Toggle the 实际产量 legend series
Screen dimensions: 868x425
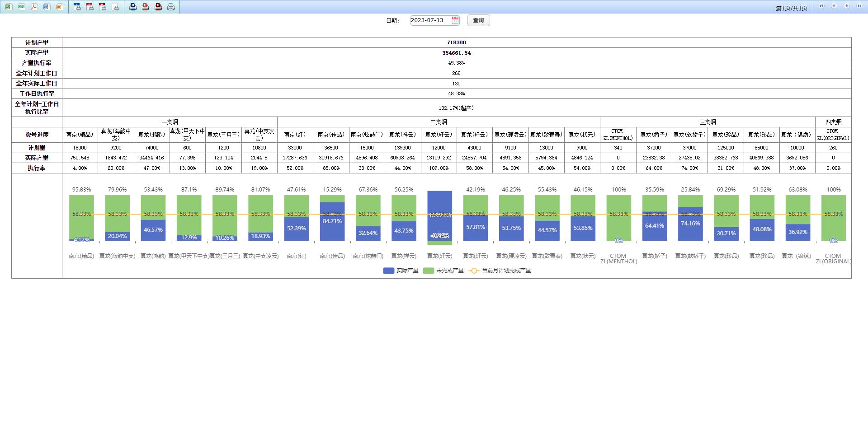point(401,271)
